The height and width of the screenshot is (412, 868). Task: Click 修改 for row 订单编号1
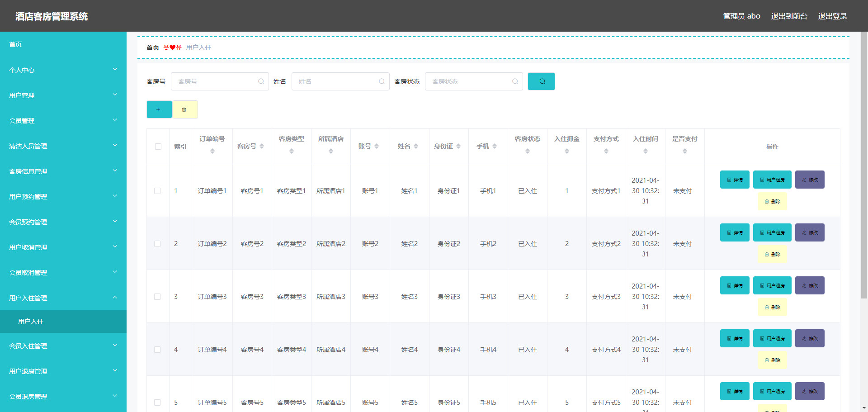[x=810, y=180]
